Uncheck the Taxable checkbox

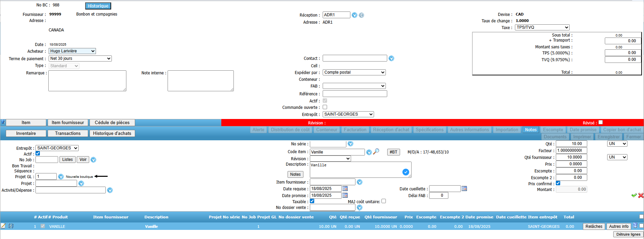click(312, 201)
